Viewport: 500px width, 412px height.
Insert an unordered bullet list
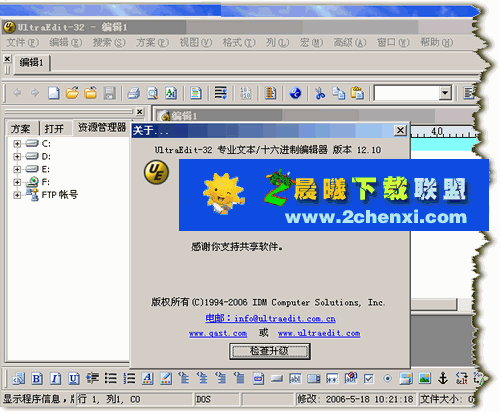(x=111, y=378)
